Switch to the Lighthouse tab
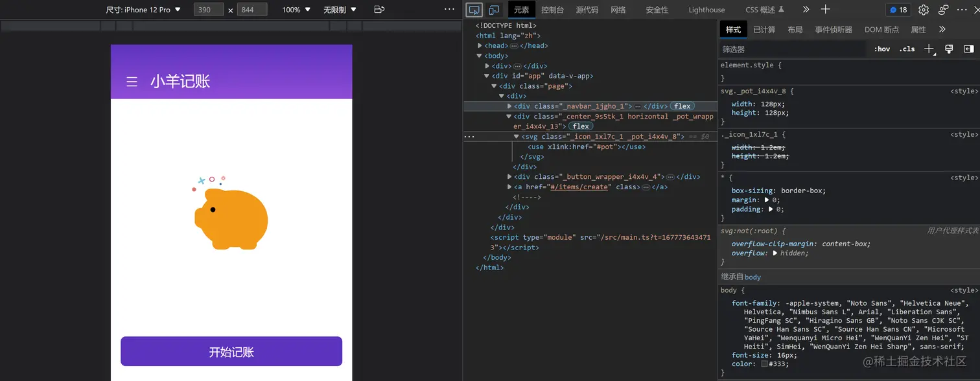 point(706,10)
